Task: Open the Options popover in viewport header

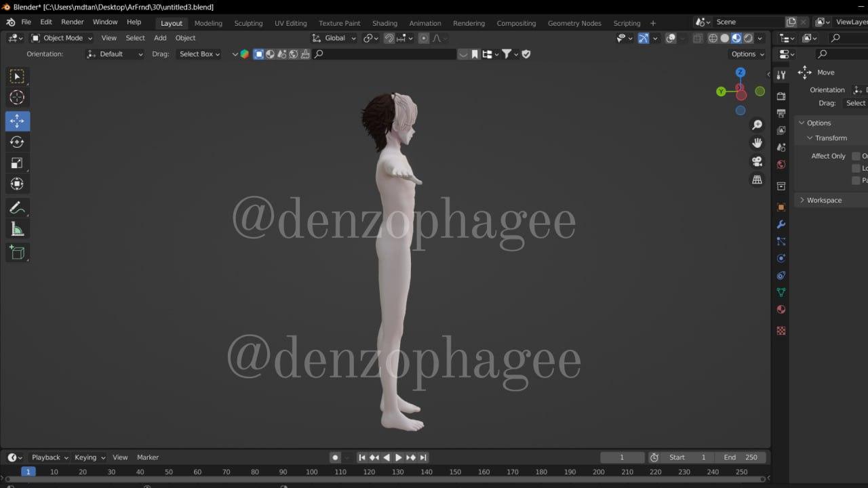Action: click(x=747, y=54)
